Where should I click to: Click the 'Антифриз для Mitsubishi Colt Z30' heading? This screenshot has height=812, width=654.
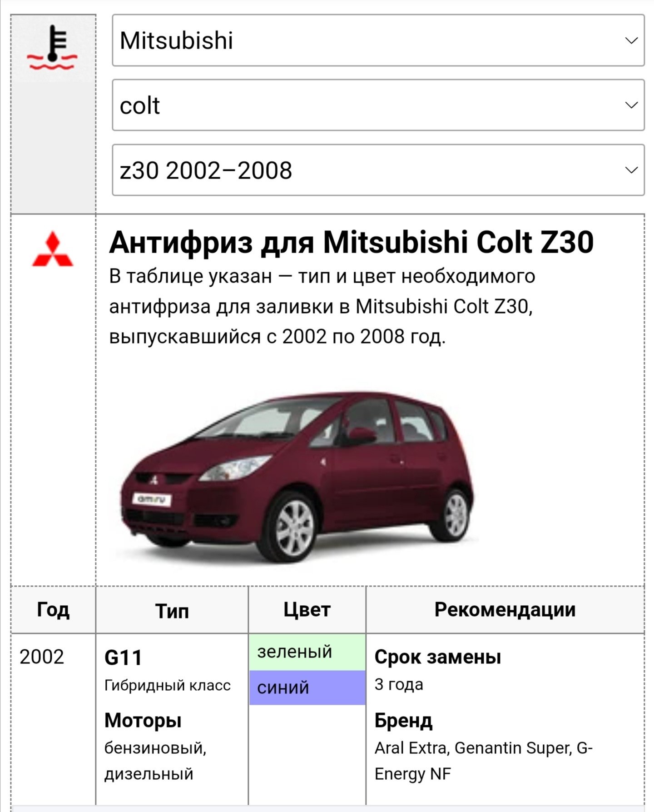351,242
